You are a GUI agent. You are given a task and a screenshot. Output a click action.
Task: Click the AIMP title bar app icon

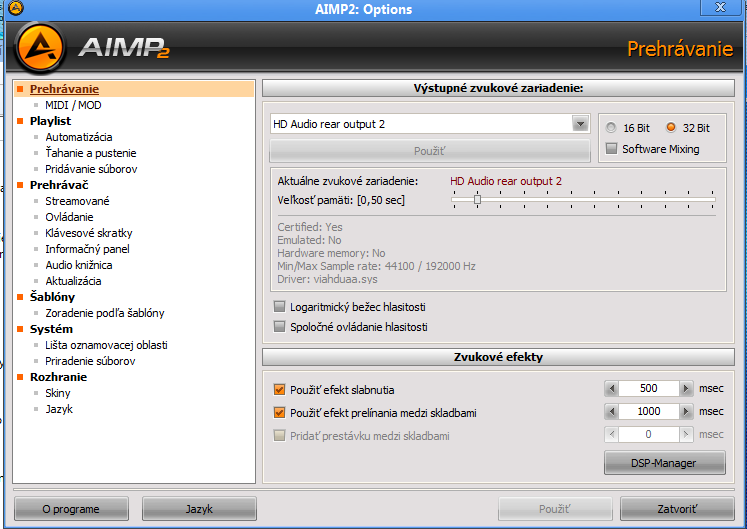pos(16,8)
